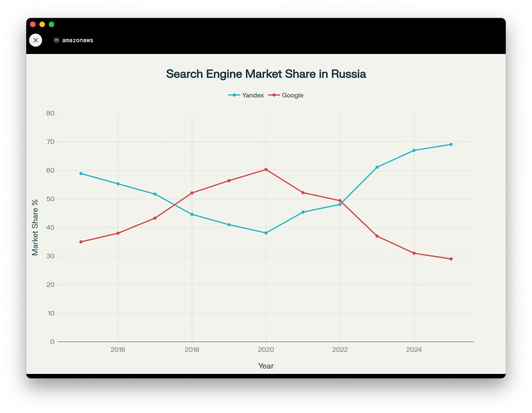Click the Google 2022 data point
Image resolution: width=532 pixels, height=413 pixels.
click(340, 201)
